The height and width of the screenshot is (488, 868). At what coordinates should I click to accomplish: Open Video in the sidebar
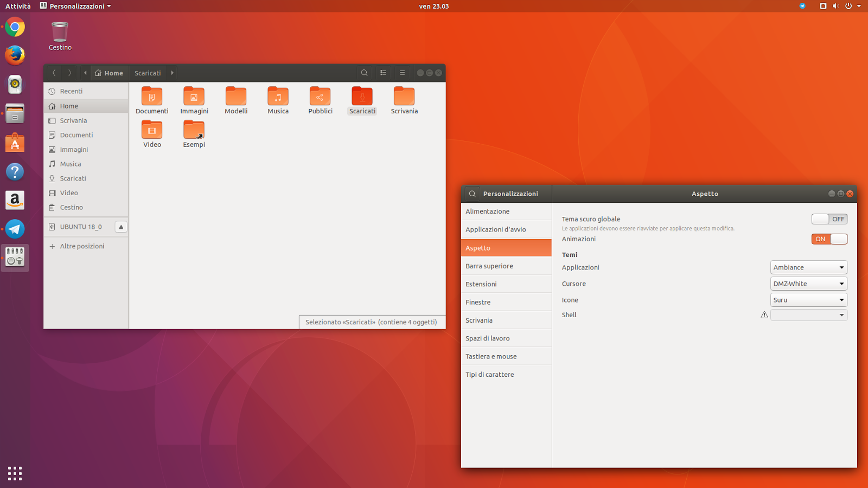(x=86, y=193)
